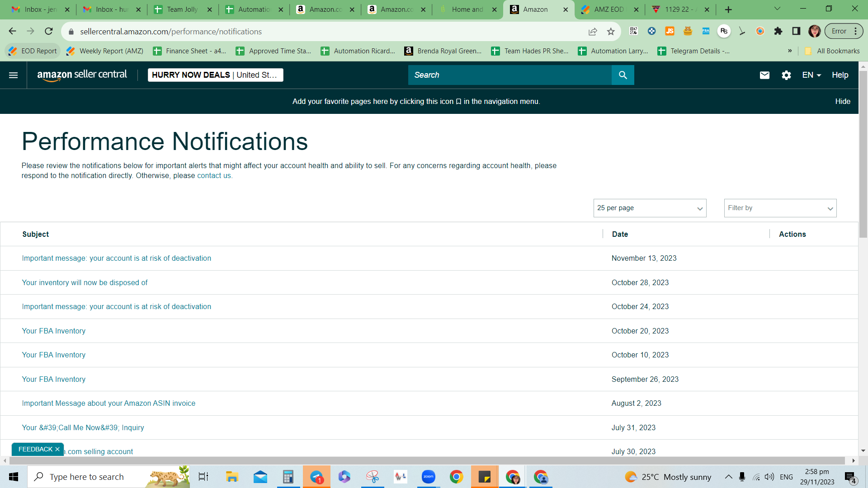Image resolution: width=868 pixels, height=488 pixels.
Task: Open File Explorer from the taskbar
Action: [232, 477]
